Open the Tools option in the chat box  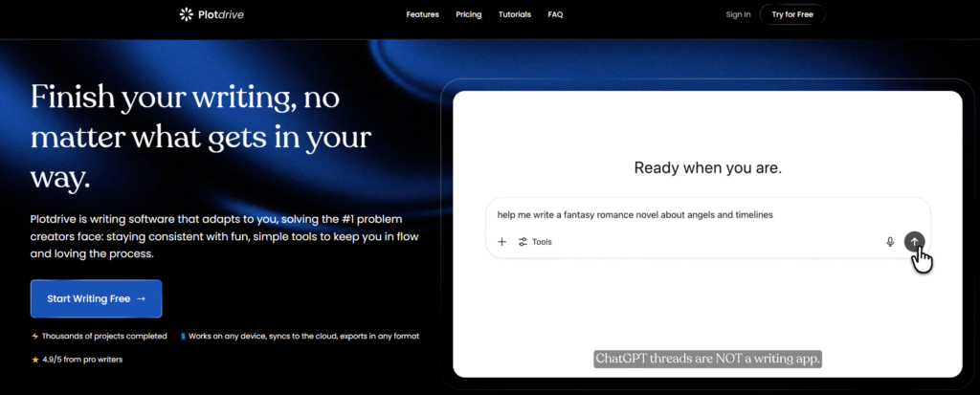[535, 242]
